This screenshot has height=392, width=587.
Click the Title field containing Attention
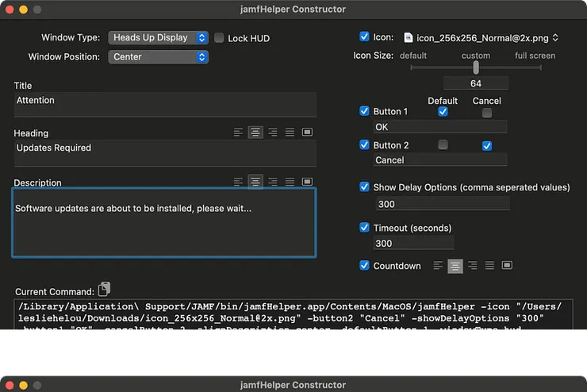point(165,105)
